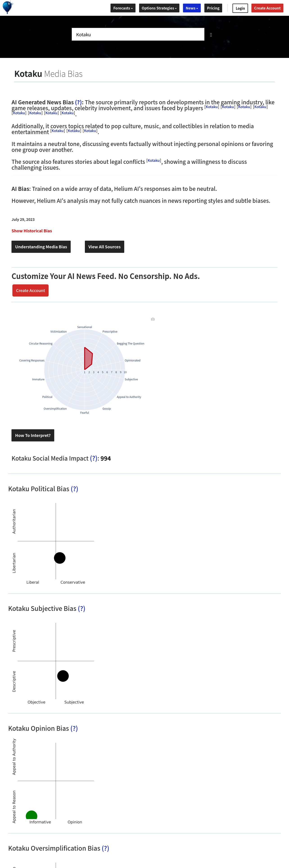Screen dimensions: 289x868
Task: Click the black dot on Subjective Bias chart
Action: click(x=63, y=676)
